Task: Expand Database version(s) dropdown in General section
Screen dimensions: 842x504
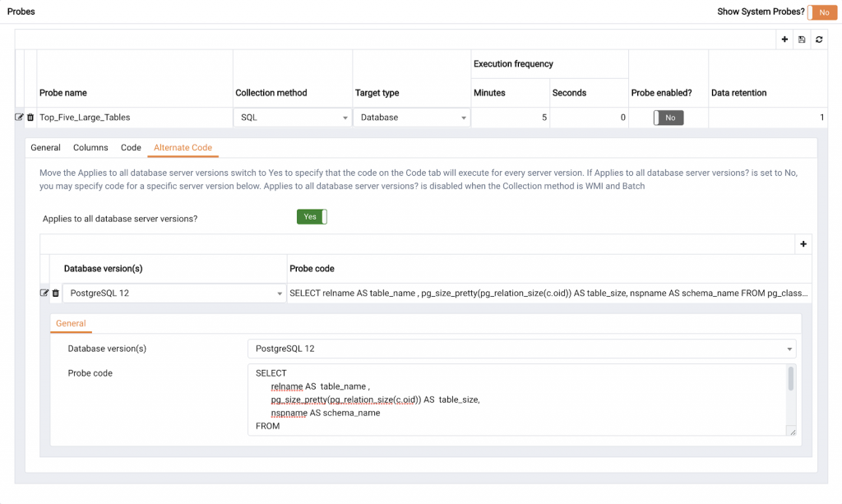Action: [520, 349]
